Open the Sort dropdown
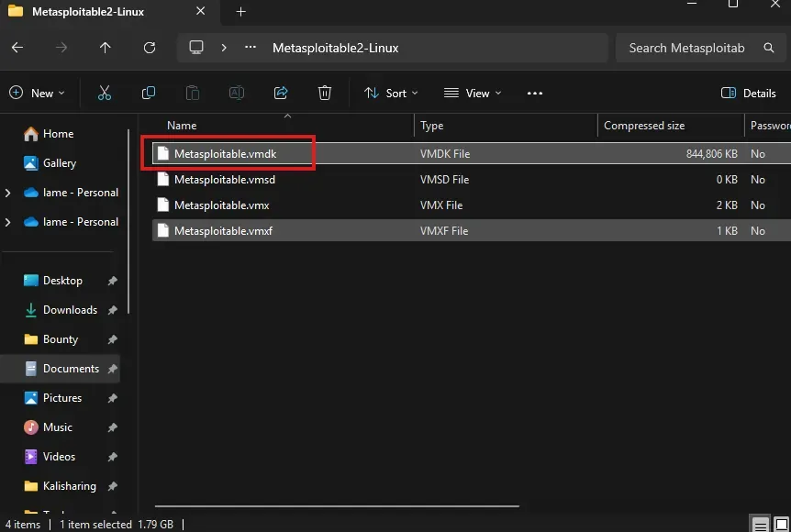Image resolution: width=791 pixels, height=532 pixels. (x=391, y=94)
